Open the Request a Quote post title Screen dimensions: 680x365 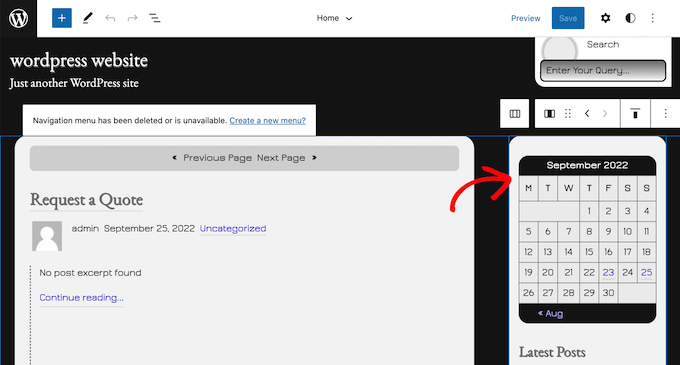86,200
